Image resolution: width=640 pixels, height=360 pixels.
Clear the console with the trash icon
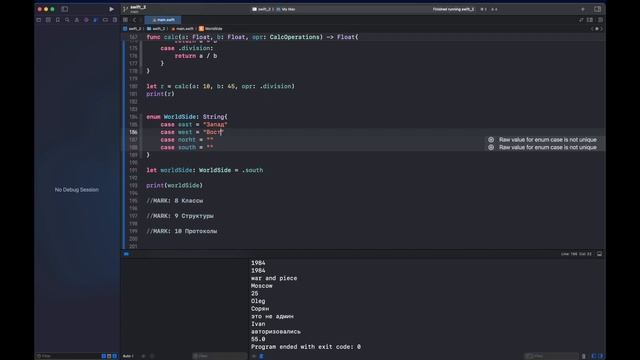point(584,356)
